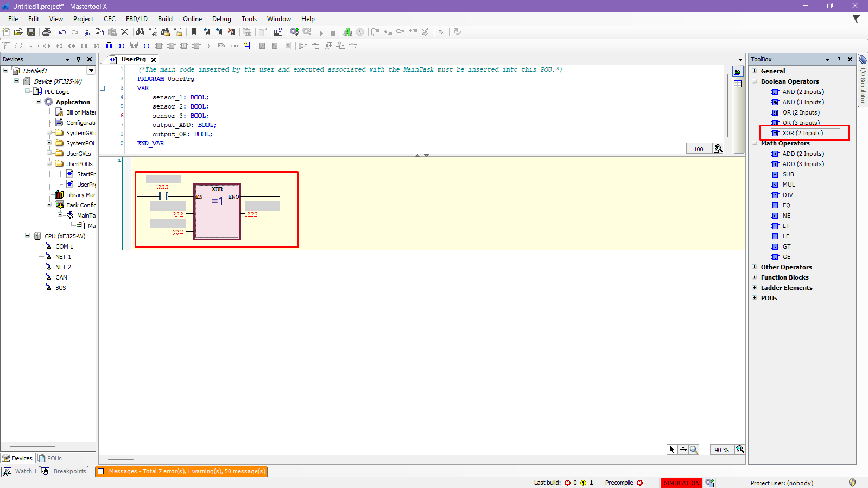Click the Build gears icon

(294, 32)
